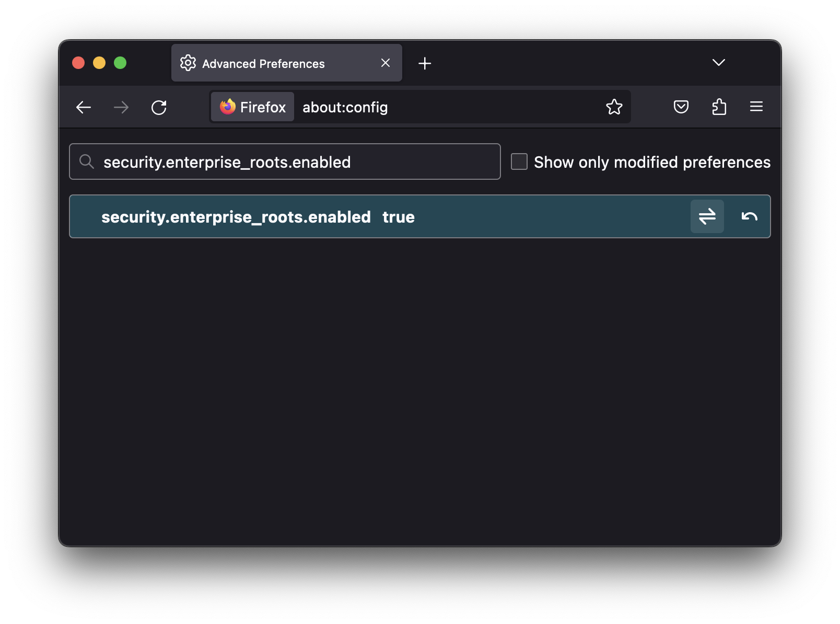840x624 pixels.
Task: Click the forward navigation arrow
Action: click(121, 107)
